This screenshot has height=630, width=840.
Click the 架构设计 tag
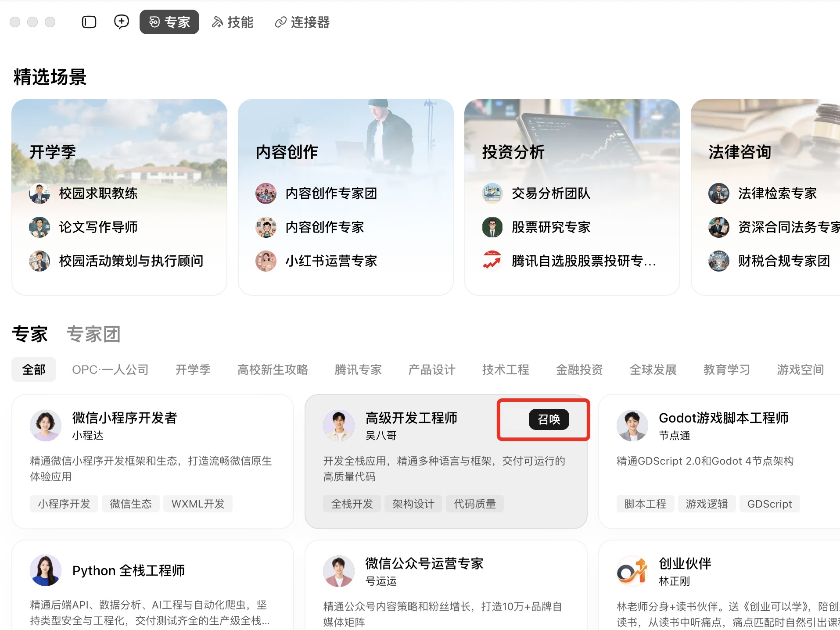point(413,504)
